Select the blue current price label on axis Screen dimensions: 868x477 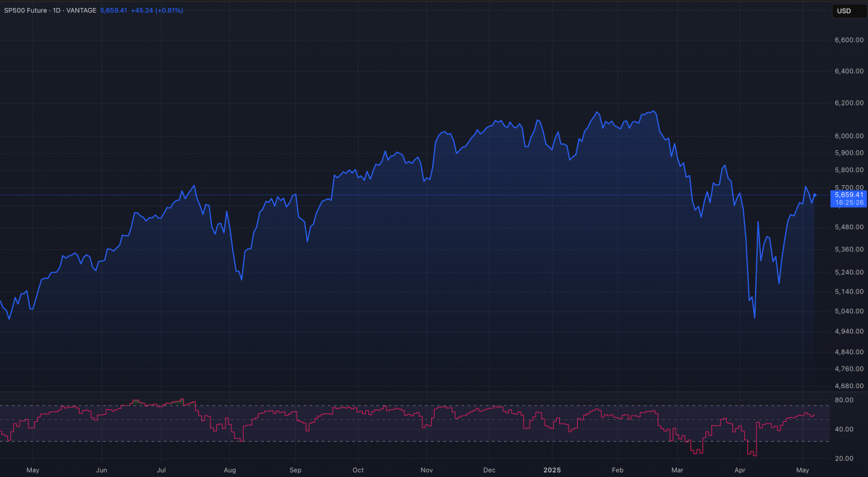[848, 195]
